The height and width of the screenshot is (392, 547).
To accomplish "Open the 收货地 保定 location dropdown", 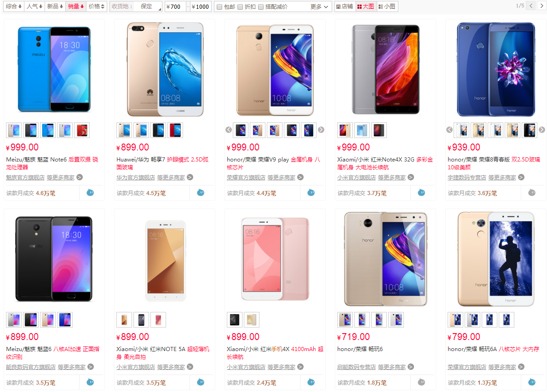I will click(136, 6).
